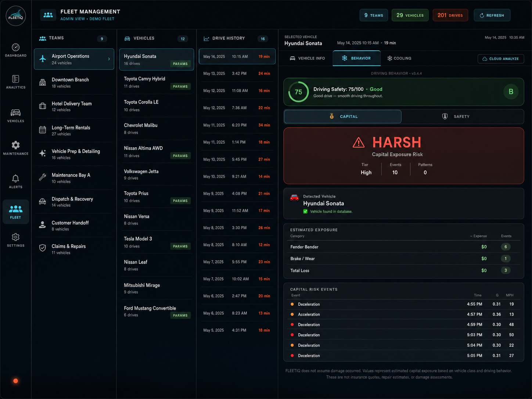Select Long-Term Rentals team
The image size is (532, 399).
coord(74,130)
